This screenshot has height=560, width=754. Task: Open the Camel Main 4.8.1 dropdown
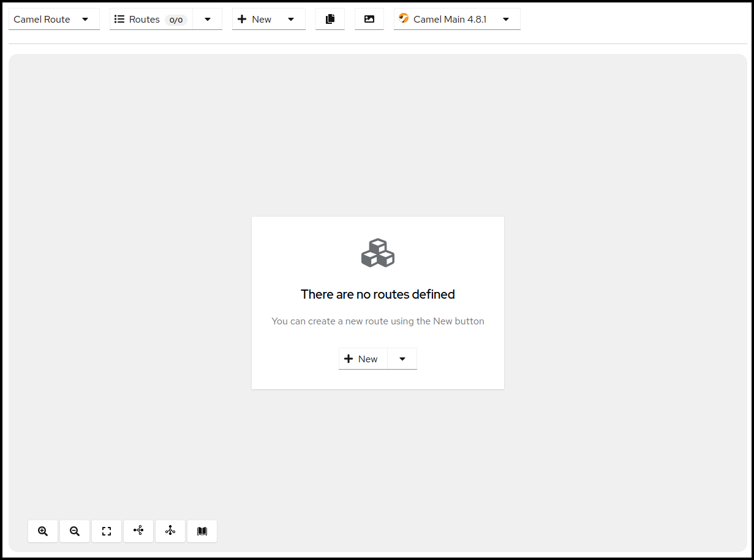pyautogui.click(x=505, y=19)
